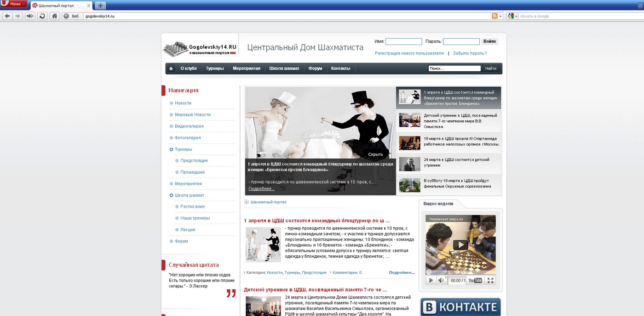Click the Войти login button
This screenshot has width=644, height=316.
pyautogui.click(x=489, y=41)
